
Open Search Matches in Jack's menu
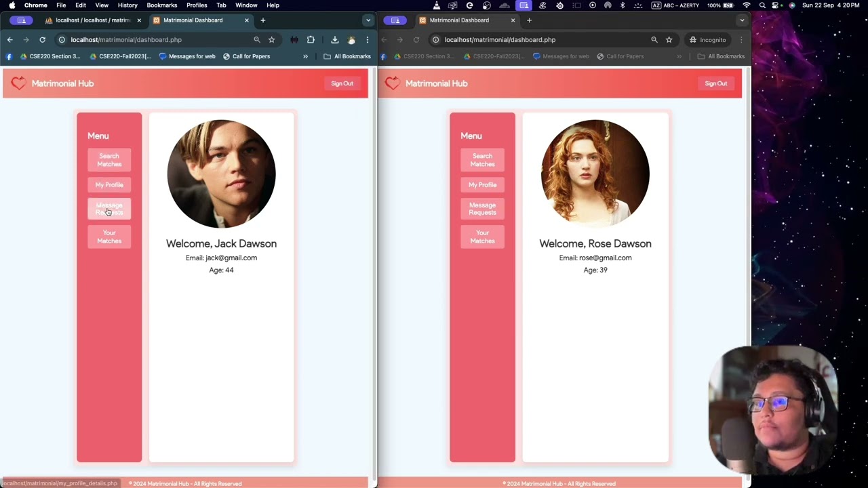[109, 160]
